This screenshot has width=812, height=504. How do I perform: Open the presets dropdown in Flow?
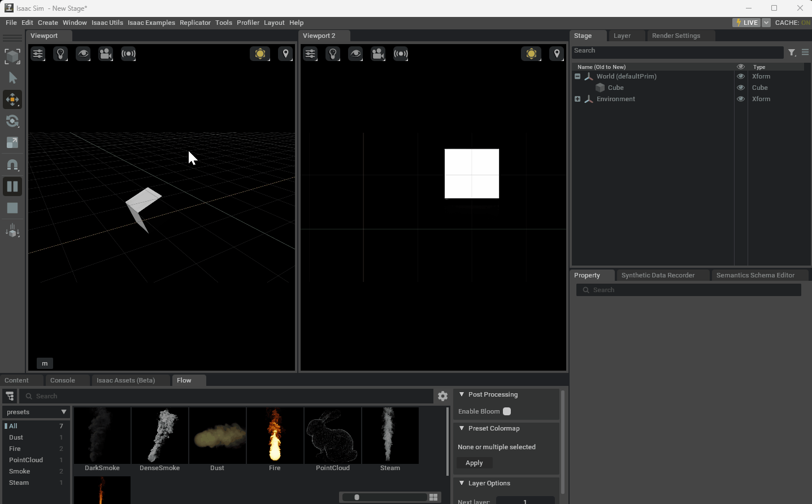(x=36, y=412)
